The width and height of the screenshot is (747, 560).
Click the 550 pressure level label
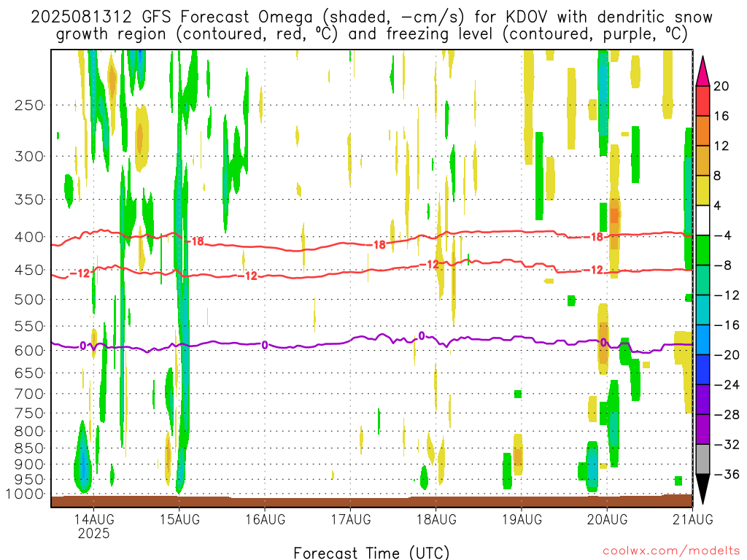point(29,326)
